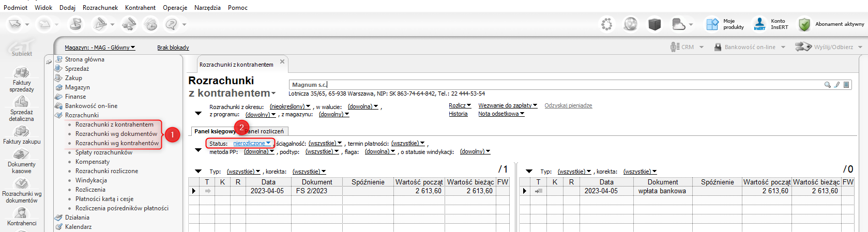Open Finanse module in tree
Viewport: 868px width, 232px height.
pos(75,97)
